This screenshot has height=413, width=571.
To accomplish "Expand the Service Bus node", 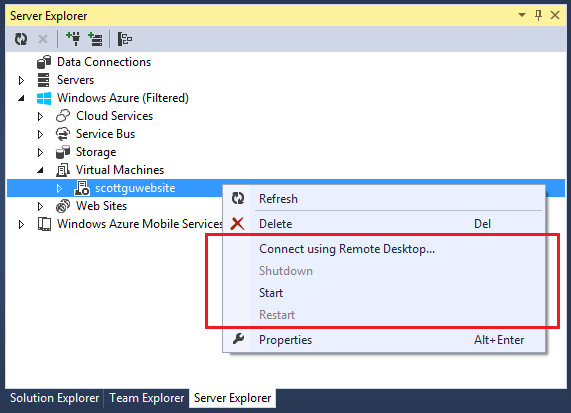I will pos(40,134).
